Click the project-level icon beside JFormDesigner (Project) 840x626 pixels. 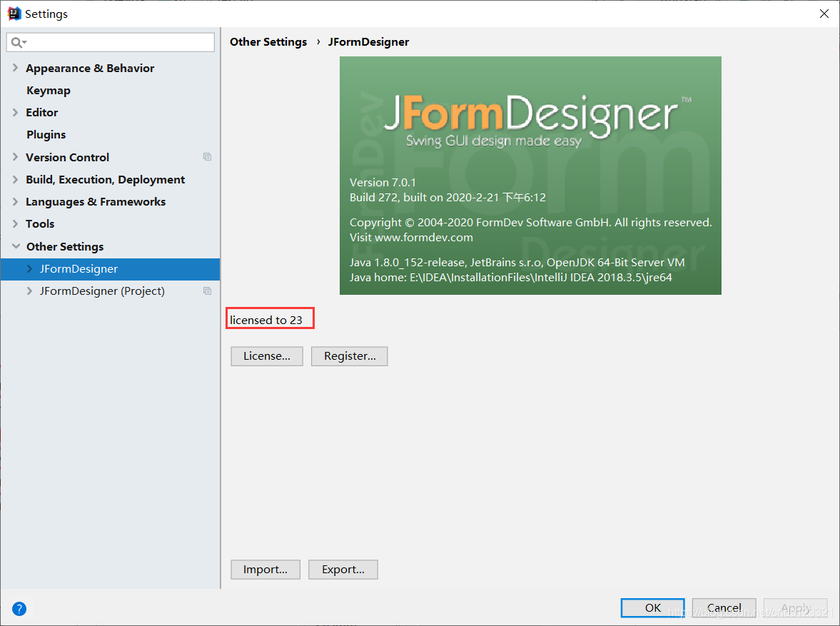(207, 291)
